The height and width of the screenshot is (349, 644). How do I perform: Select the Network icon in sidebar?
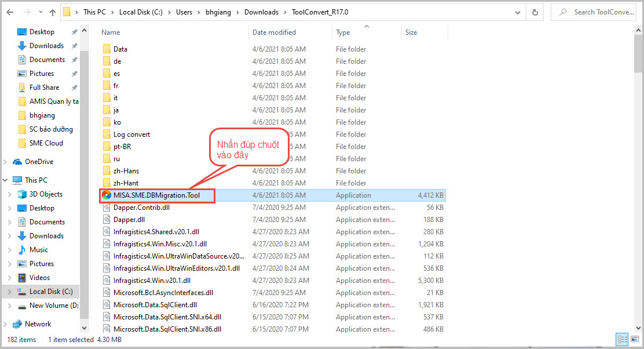tap(17, 324)
